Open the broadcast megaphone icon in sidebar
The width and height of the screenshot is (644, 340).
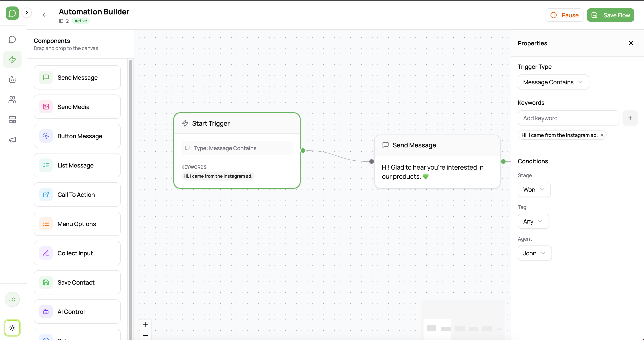coord(12,139)
